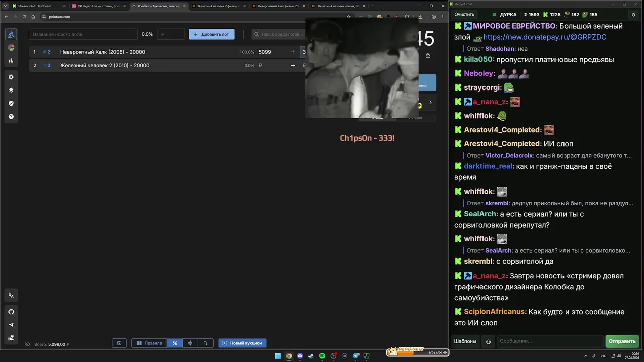644x362 pixels.
Task: Open the help question mark icon
Action: [11, 117]
